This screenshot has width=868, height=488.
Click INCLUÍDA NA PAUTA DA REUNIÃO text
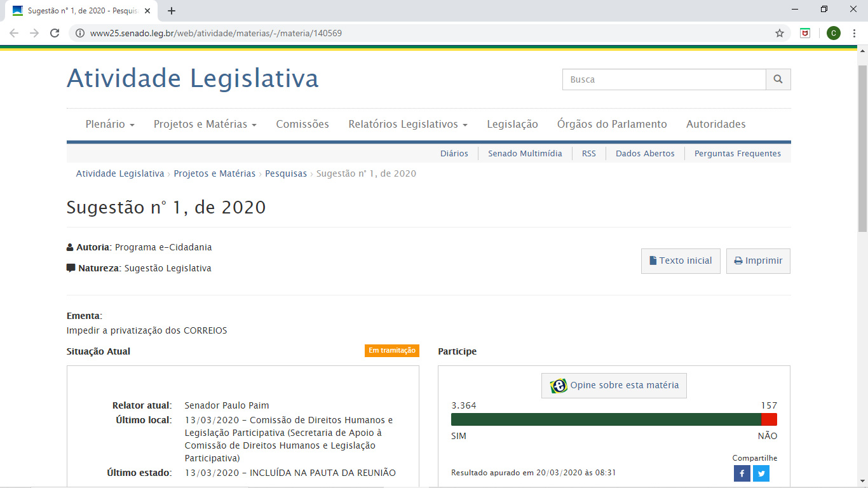(x=323, y=473)
